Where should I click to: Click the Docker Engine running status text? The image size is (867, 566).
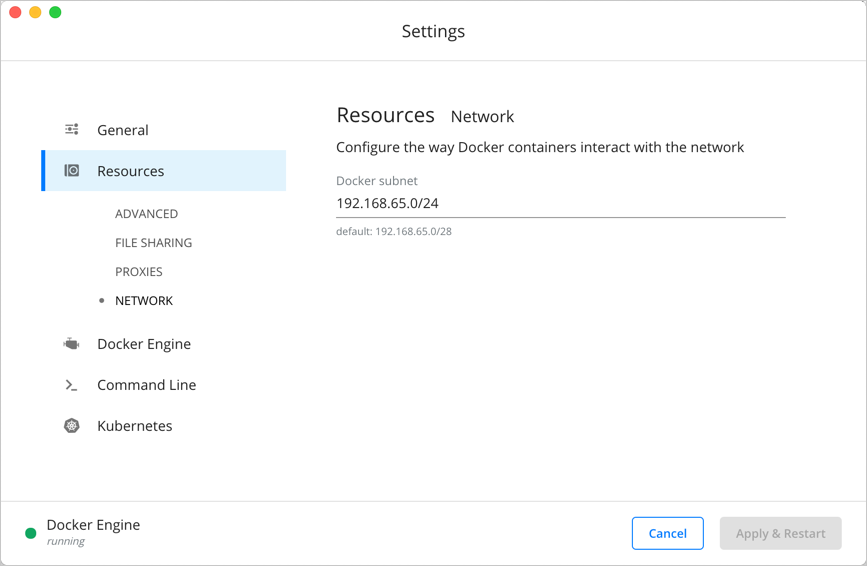point(93,532)
